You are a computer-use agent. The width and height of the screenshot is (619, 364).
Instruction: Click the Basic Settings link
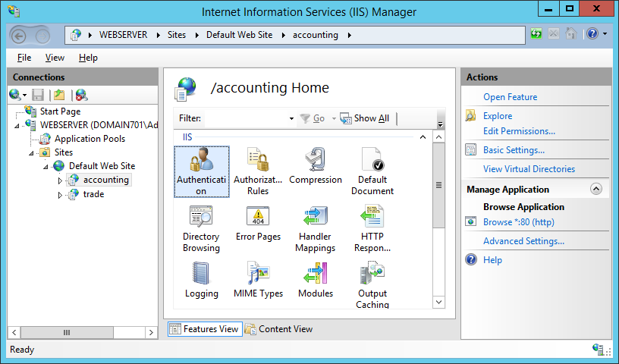pos(514,150)
